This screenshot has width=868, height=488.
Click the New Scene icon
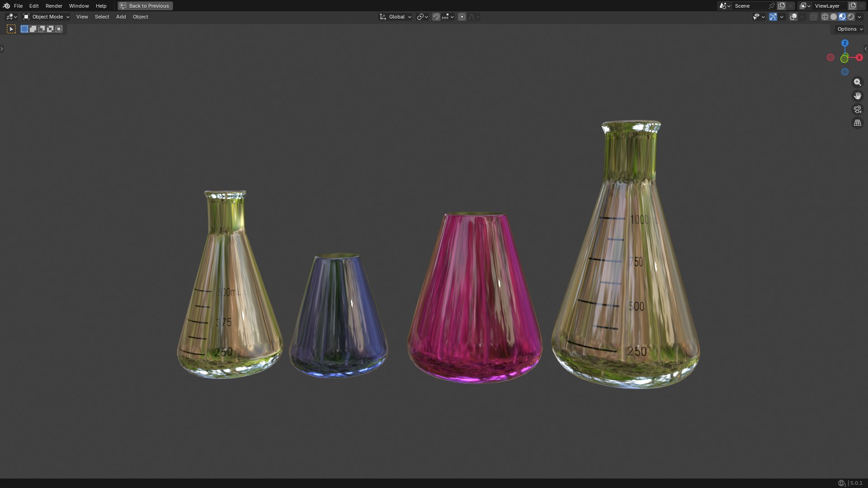point(782,6)
